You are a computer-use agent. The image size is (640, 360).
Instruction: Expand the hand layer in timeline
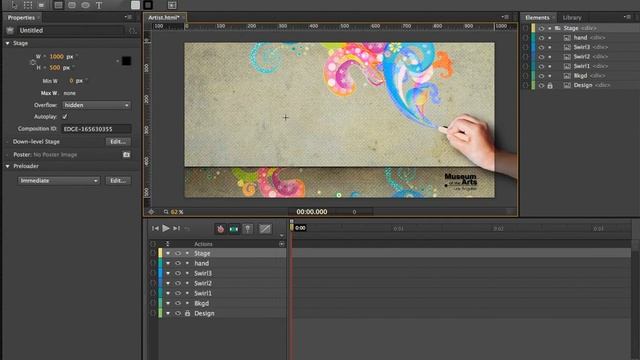click(167, 263)
